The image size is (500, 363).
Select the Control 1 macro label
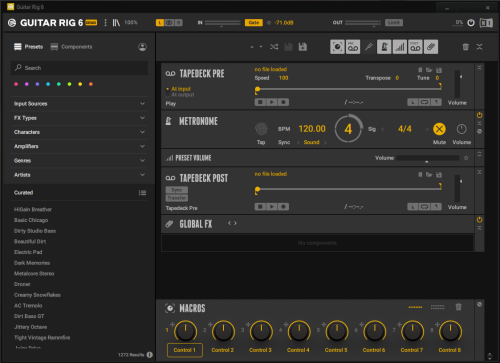tap(185, 350)
